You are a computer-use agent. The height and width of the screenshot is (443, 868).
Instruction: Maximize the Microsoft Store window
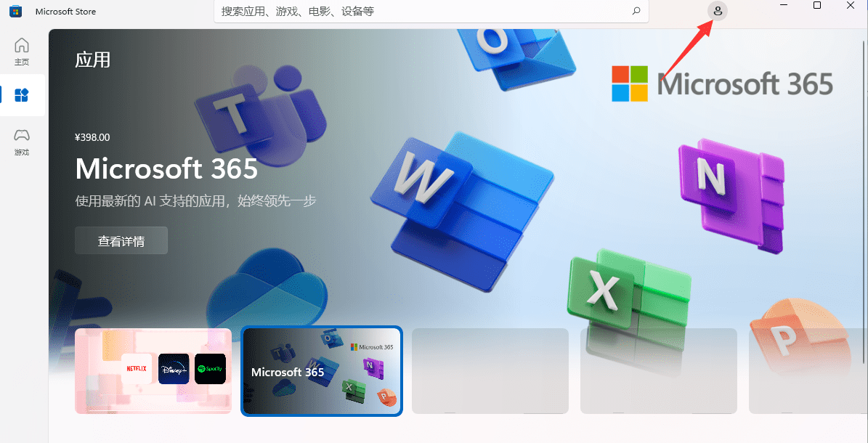(817, 5)
